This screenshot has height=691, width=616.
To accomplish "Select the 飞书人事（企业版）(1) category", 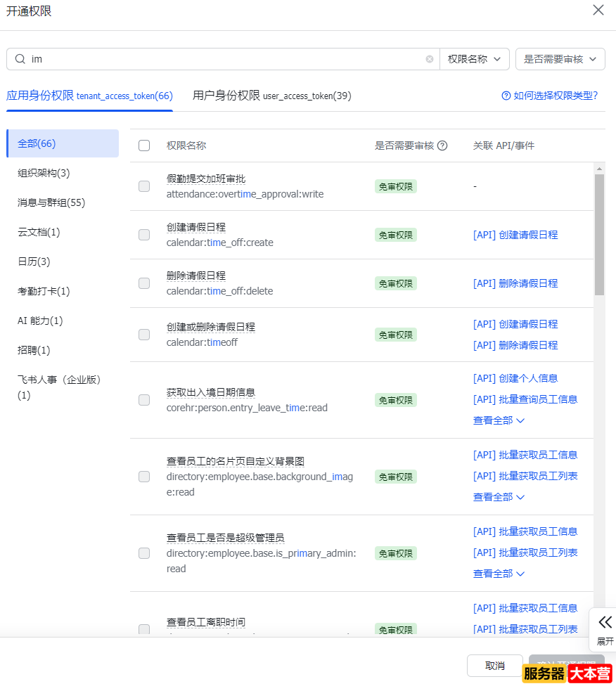I will tap(59, 387).
